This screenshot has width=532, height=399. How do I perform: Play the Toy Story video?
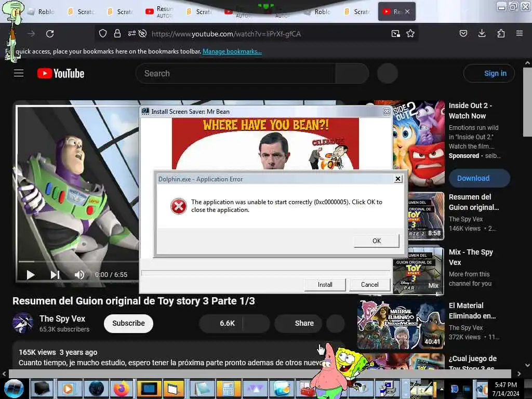pos(31,274)
